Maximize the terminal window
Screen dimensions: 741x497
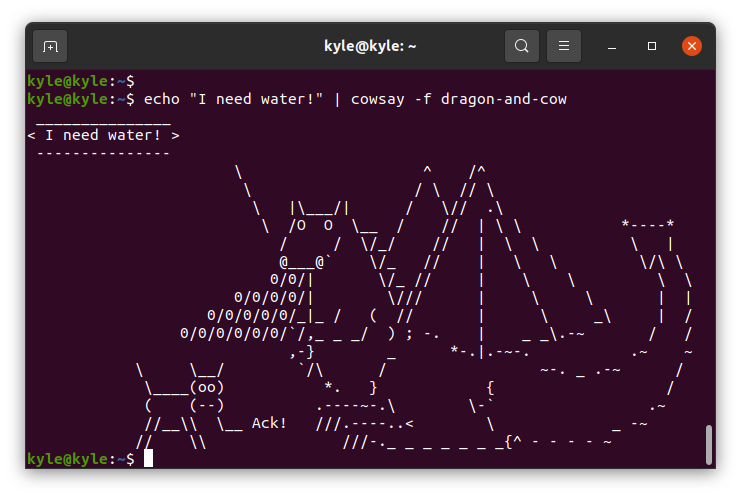point(652,46)
